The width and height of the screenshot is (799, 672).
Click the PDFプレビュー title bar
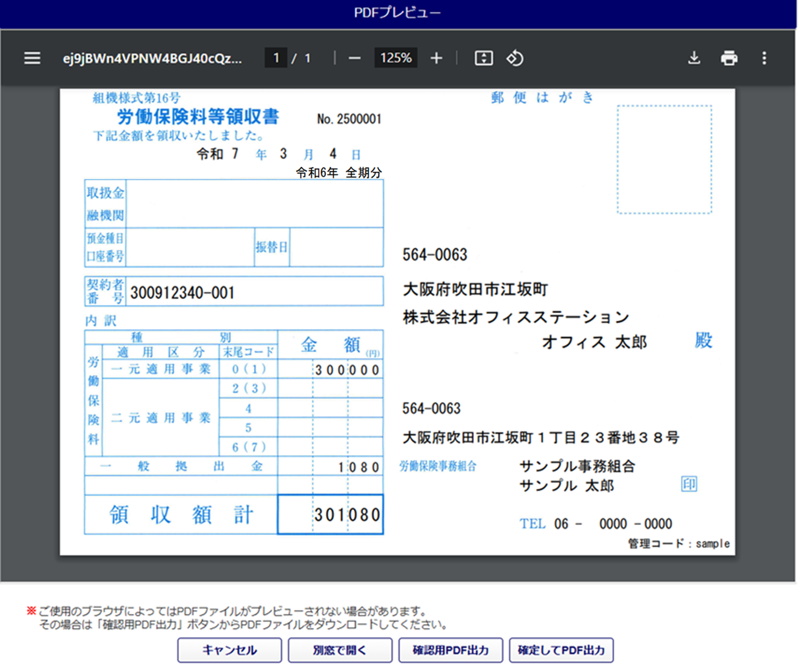click(x=397, y=13)
